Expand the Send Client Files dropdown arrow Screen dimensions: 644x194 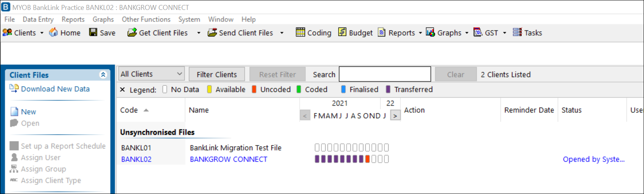[282, 33]
